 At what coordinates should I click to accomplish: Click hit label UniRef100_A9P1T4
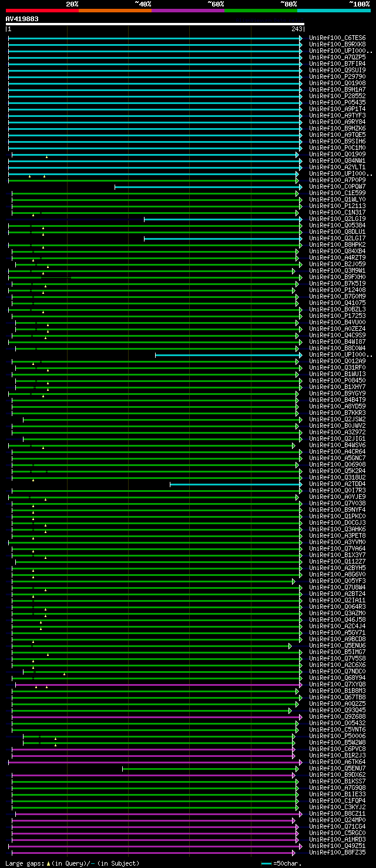(x=337, y=109)
